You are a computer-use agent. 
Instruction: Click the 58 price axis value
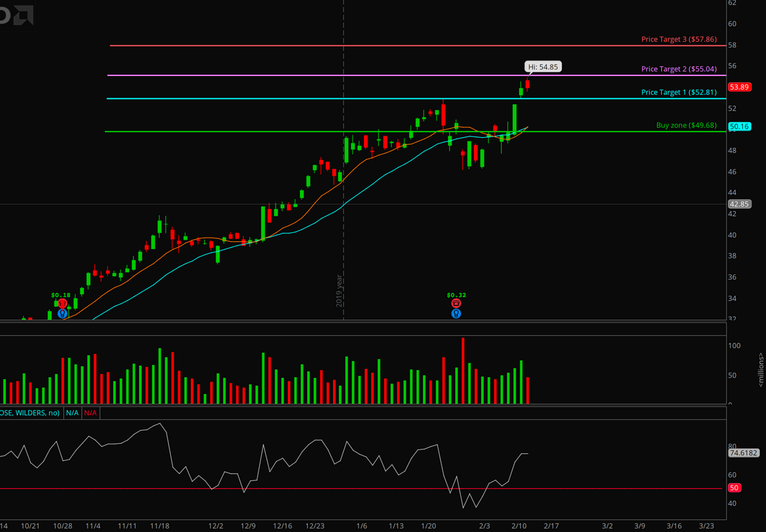coord(732,45)
